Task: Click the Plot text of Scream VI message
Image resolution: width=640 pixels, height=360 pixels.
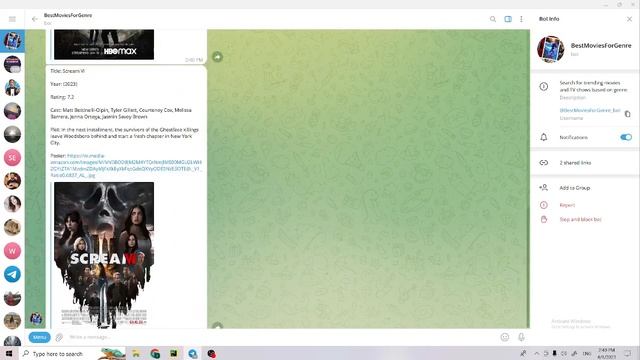Action: 124,136
